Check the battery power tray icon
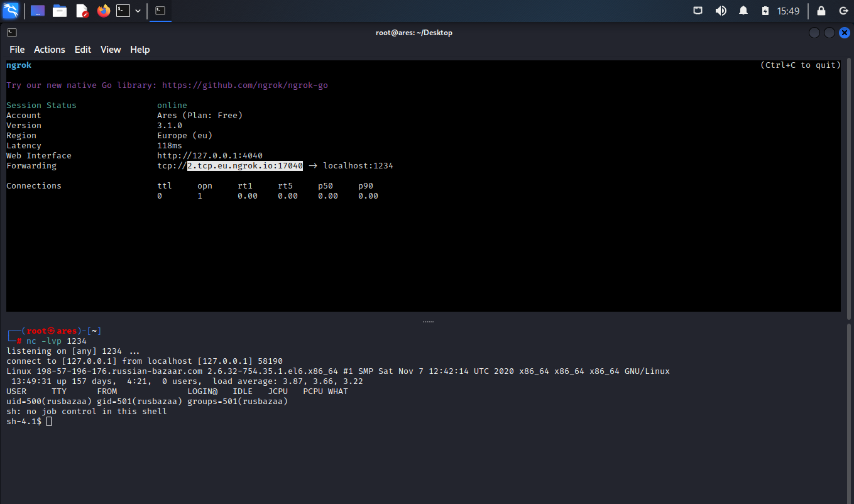This screenshot has width=854, height=504. (765, 11)
